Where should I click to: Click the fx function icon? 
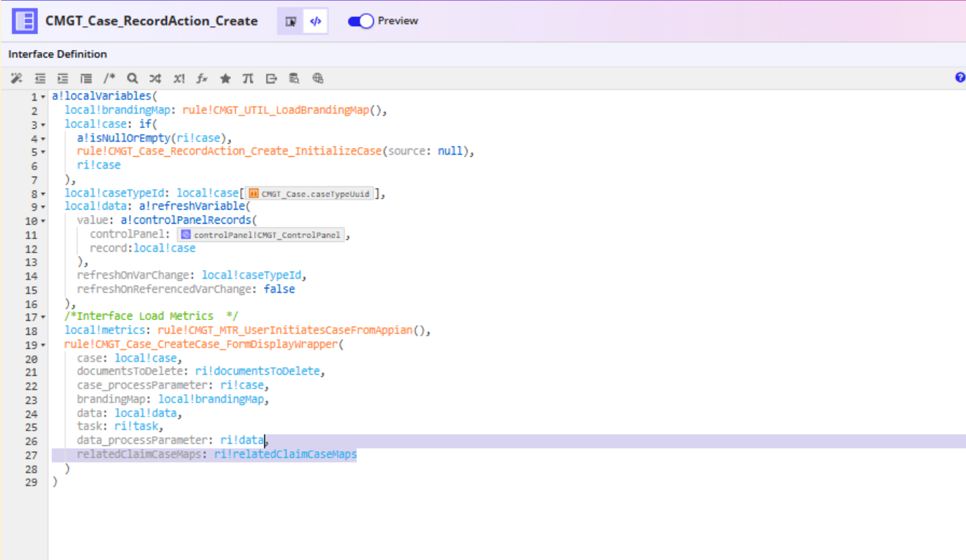(x=201, y=79)
